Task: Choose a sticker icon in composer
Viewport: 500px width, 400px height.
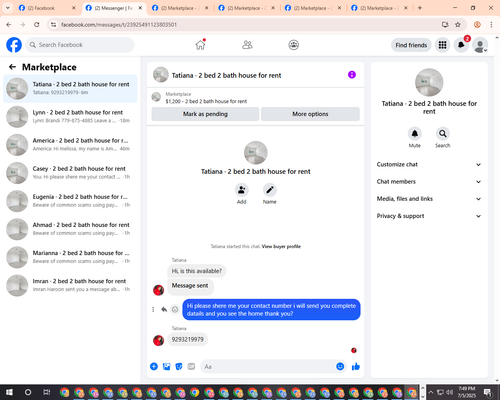Action: click(x=179, y=367)
